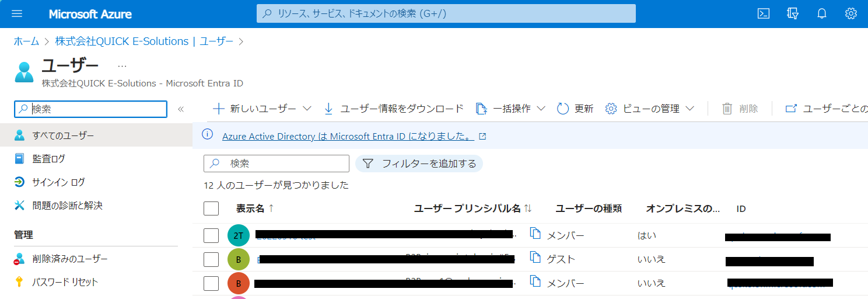This screenshot has width=868, height=299.
Task: Focus the sidebar 検索 field
Action: pyautogui.click(x=90, y=109)
